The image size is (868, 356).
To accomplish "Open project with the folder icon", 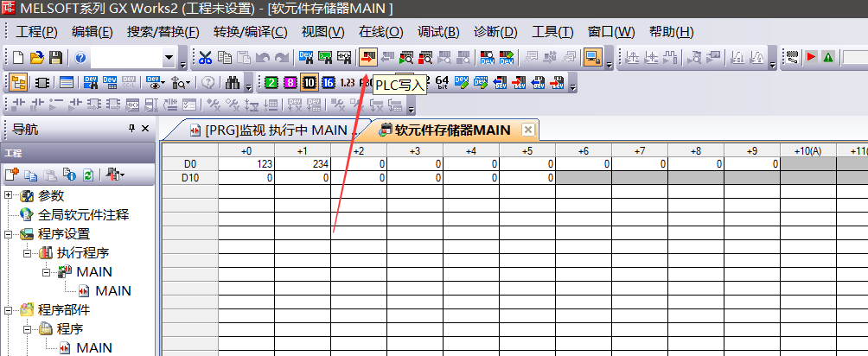I will click(36, 57).
